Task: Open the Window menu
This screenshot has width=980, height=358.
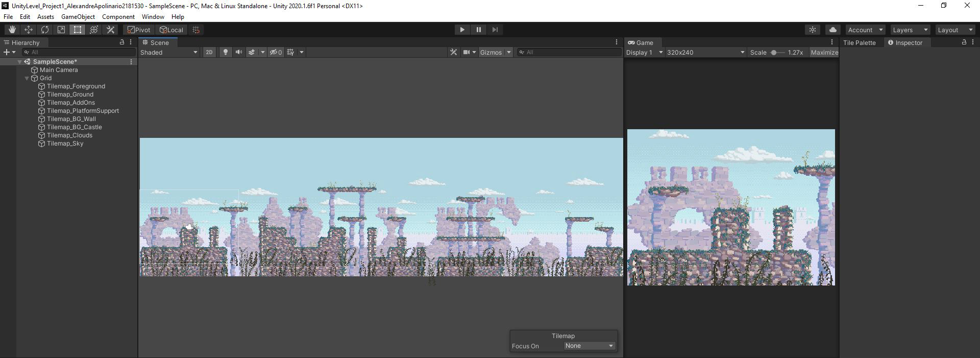Action: 153,17
